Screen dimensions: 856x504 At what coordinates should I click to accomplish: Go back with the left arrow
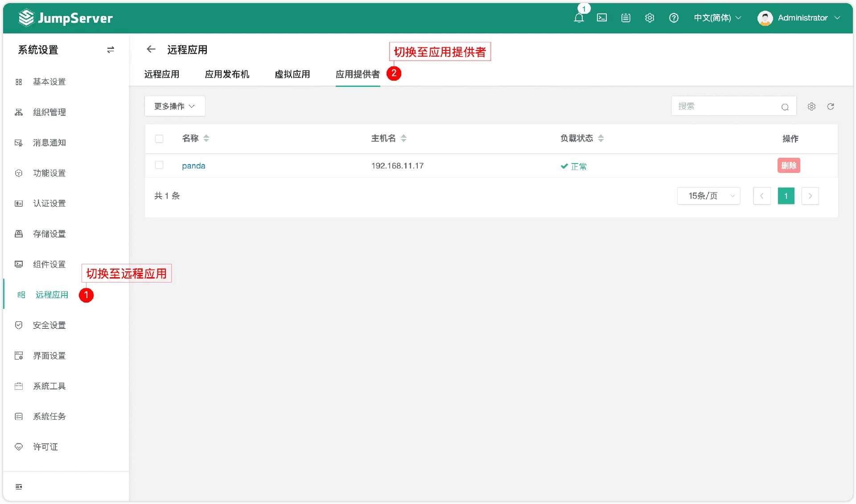[151, 49]
